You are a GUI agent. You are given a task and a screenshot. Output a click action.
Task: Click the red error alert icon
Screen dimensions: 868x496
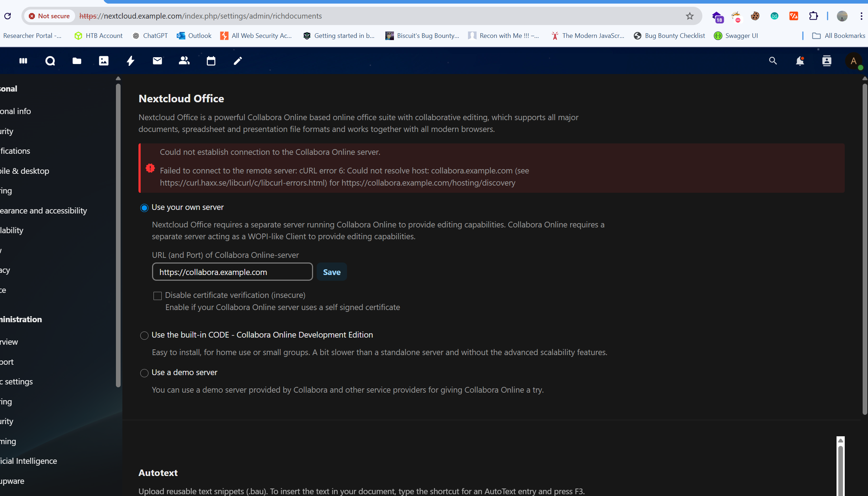coord(150,168)
